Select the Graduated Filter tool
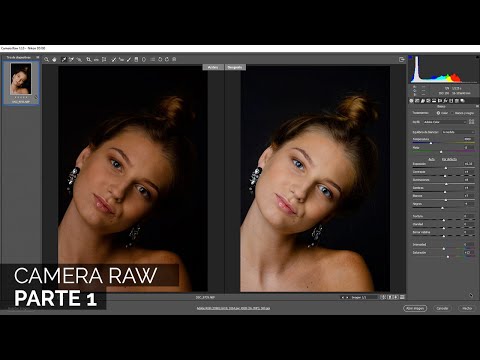This screenshot has height=360, width=480. pyautogui.click(x=136, y=59)
